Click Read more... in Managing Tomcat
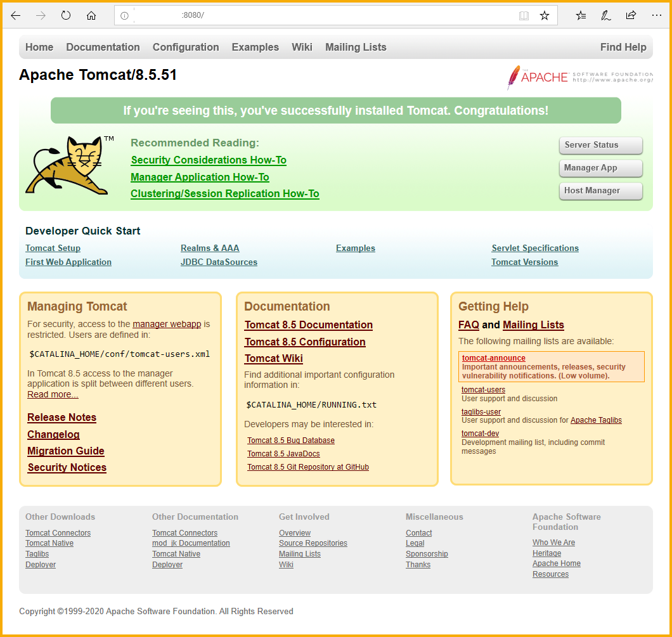The width and height of the screenshot is (672, 637). click(x=53, y=394)
